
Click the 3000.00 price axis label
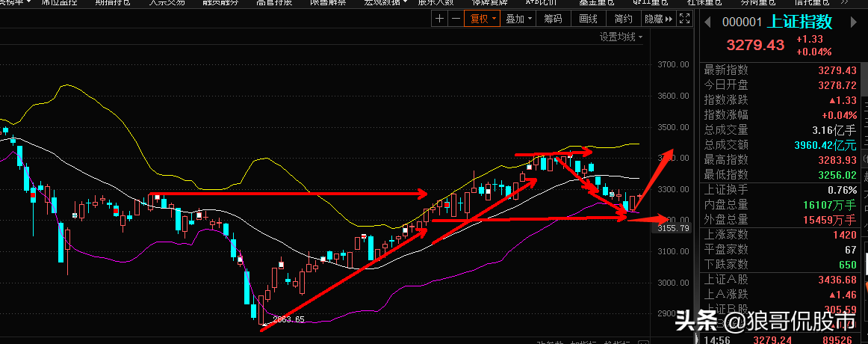click(673, 283)
